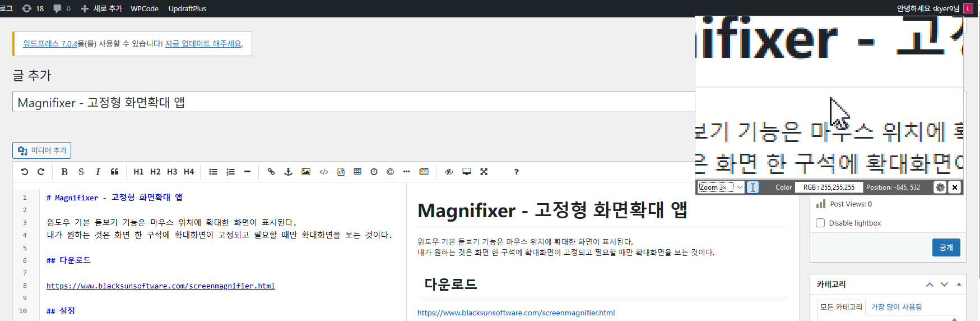Image resolution: width=980 pixels, height=321 pixels.
Task: Open the WPCode admin bar menu
Action: tap(145, 8)
